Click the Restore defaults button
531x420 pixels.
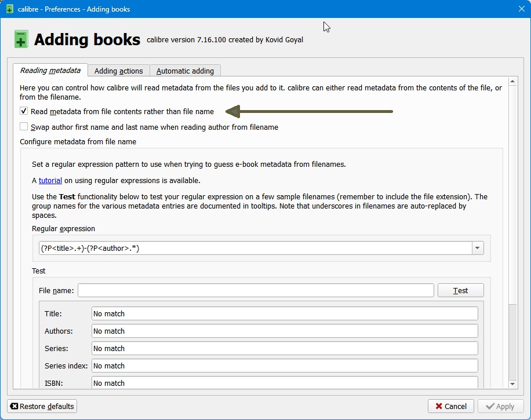pos(42,406)
